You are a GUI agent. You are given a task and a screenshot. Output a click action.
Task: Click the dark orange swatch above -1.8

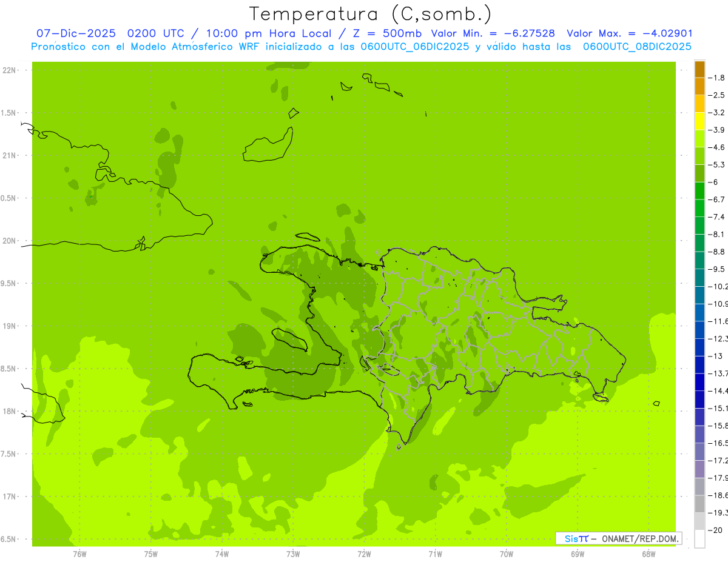click(699, 69)
